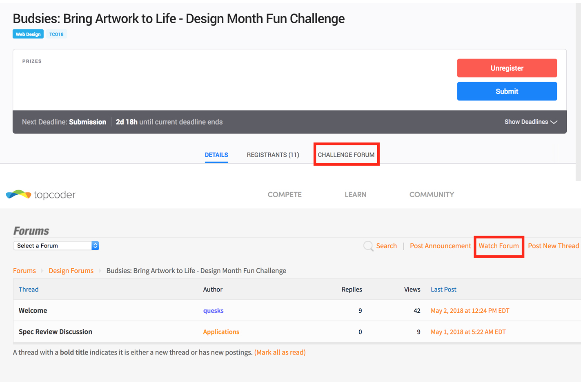The height and width of the screenshot is (392, 581).
Task: Click the Search link in forums
Action: coord(386,246)
